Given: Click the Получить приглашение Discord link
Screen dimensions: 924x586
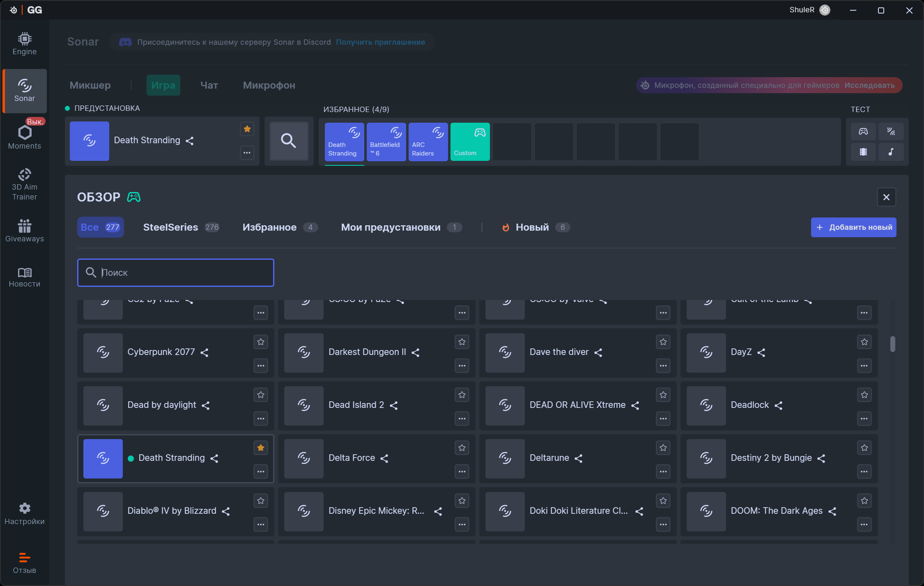Looking at the screenshot, I should coord(380,42).
